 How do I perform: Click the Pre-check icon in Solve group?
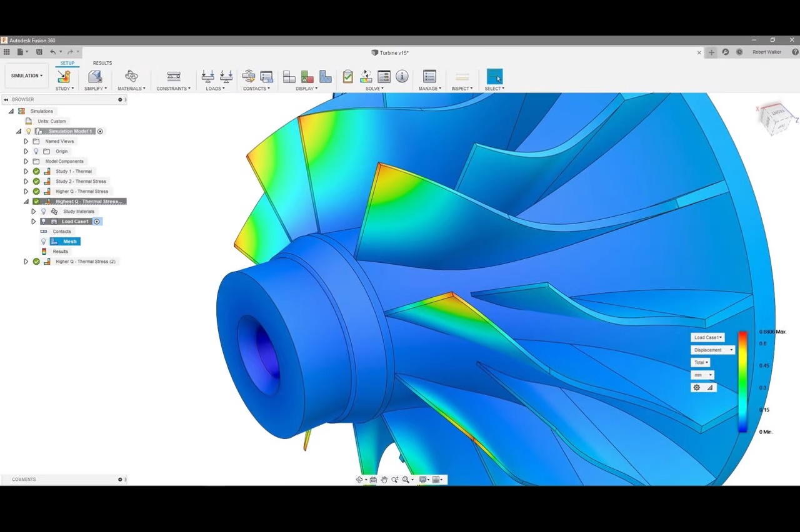click(347, 76)
